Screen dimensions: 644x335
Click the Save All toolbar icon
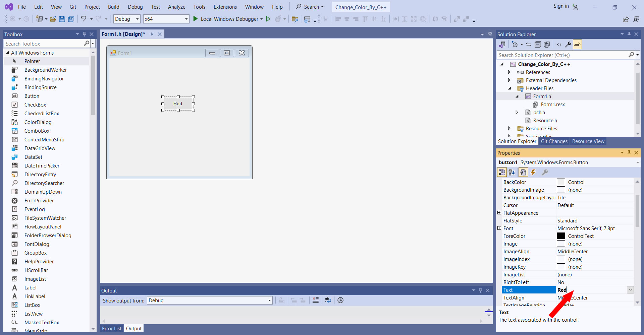coord(71,19)
